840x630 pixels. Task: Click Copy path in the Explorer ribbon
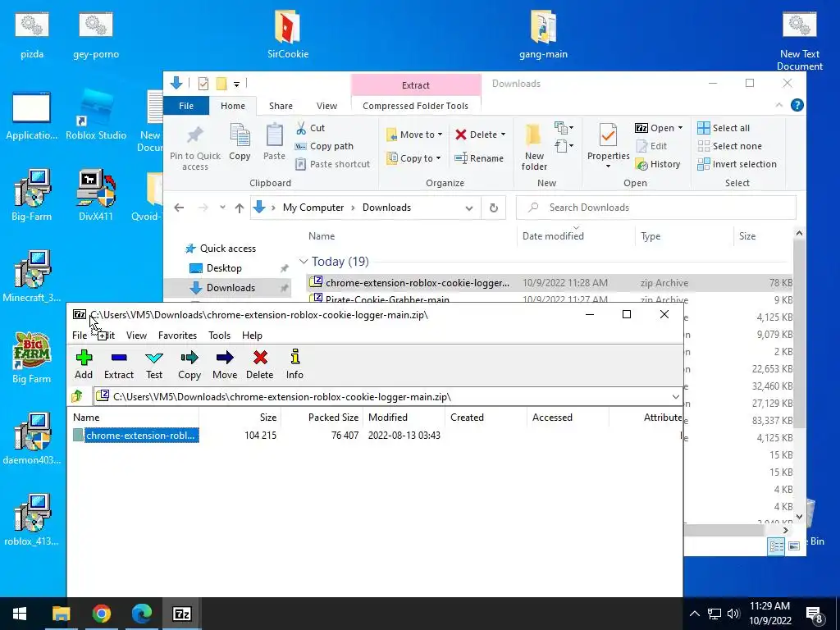[325, 146]
